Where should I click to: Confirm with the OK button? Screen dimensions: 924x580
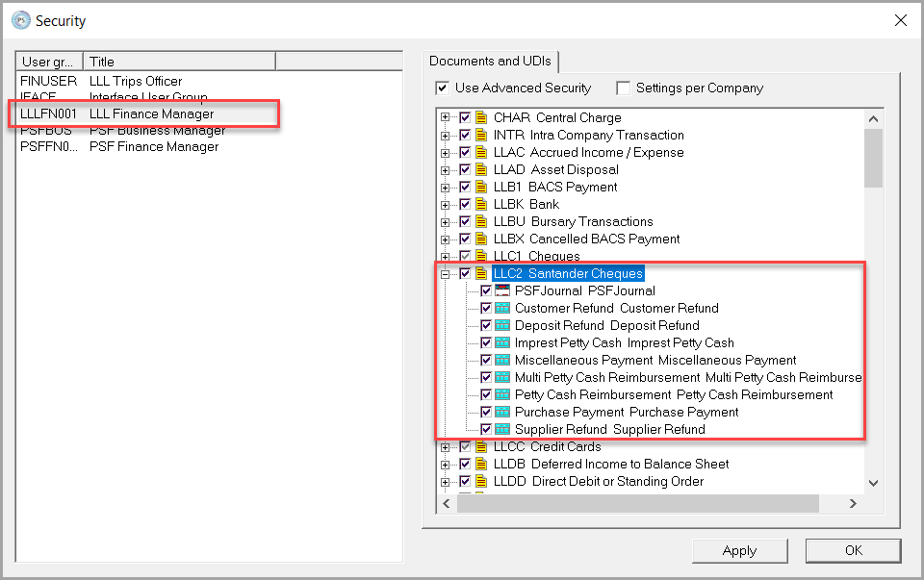tap(853, 551)
